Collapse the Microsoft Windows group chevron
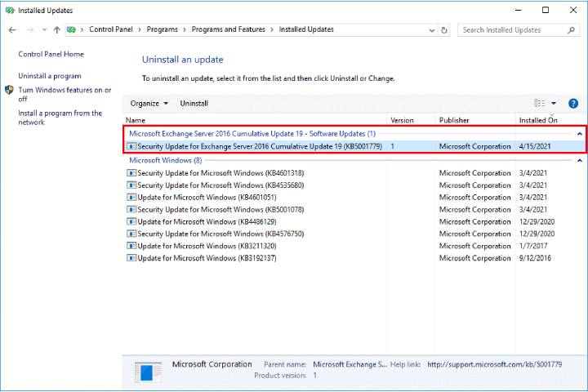This screenshot has height=392, width=588. coord(579,161)
